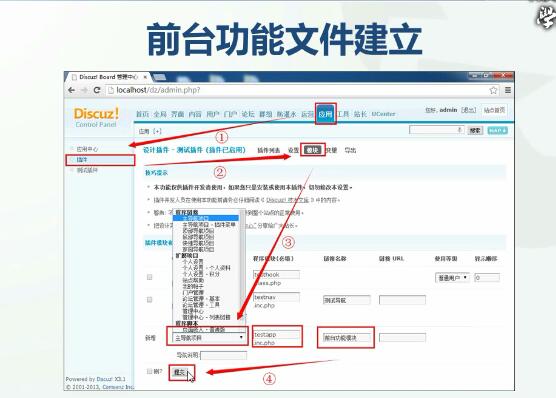Open the 主导航项目 type dropdown
Viewport: 556px width, 398px height.
(209, 338)
